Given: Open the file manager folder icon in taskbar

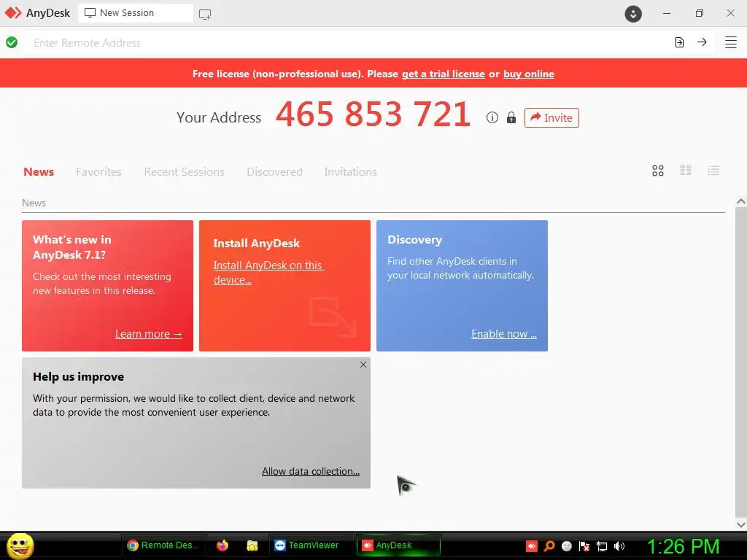Looking at the screenshot, I should coord(252,545).
